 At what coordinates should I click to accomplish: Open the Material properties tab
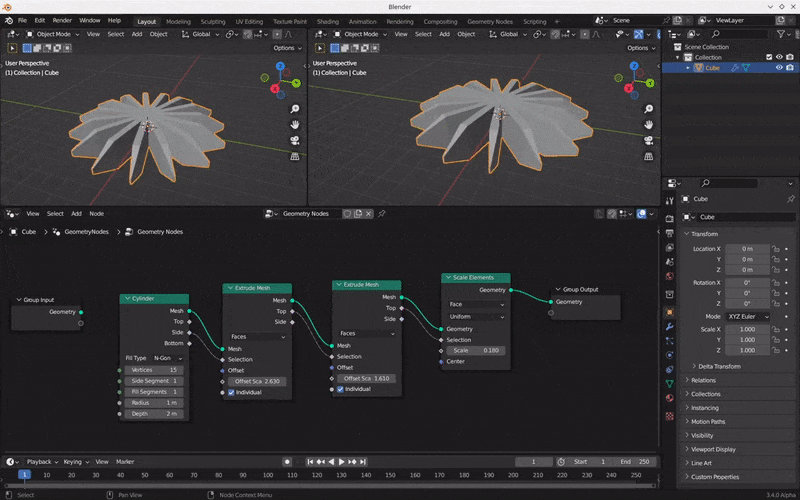point(669,398)
